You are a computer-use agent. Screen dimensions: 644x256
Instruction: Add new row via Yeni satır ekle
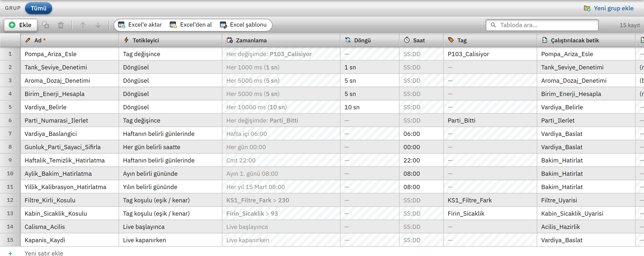[x=44, y=253]
